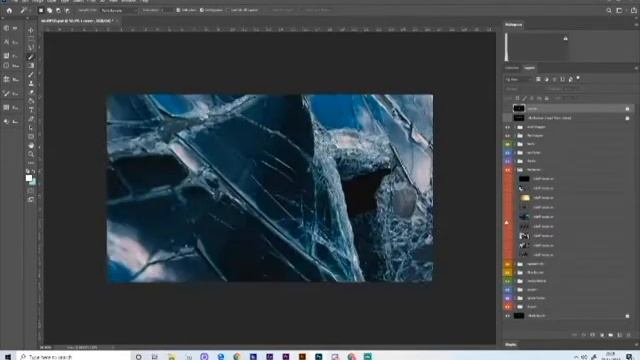The height and width of the screenshot is (360, 640).
Task: Close the open document tab
Action: pyautogui.click(x=116, y=20)
